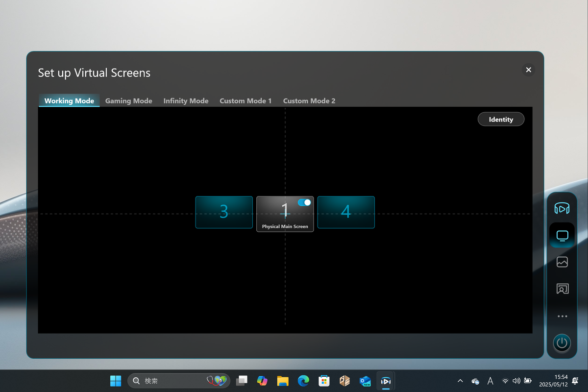Click the screen sharing person icon
The image size is (588, 392).
[x=562, y=289]
